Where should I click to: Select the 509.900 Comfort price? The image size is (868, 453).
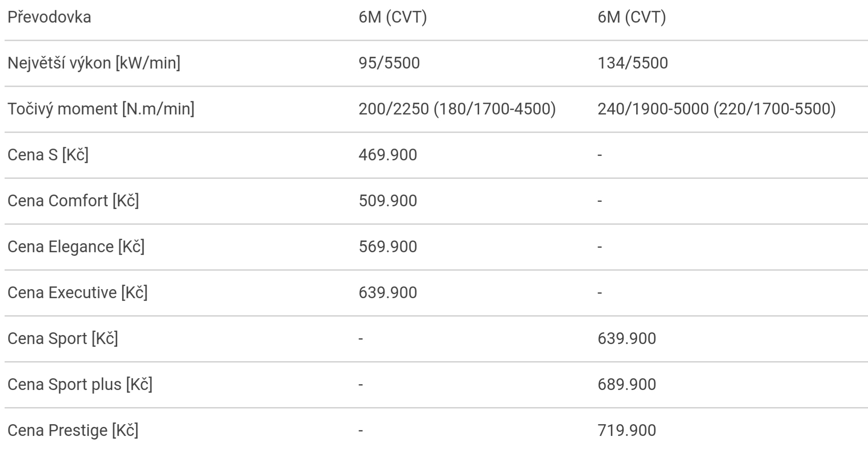click(388, 201)
